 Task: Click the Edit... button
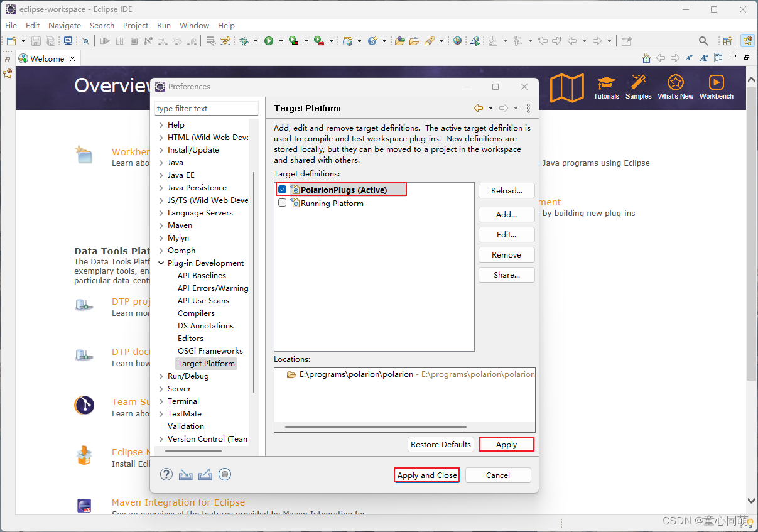point(507,234)
